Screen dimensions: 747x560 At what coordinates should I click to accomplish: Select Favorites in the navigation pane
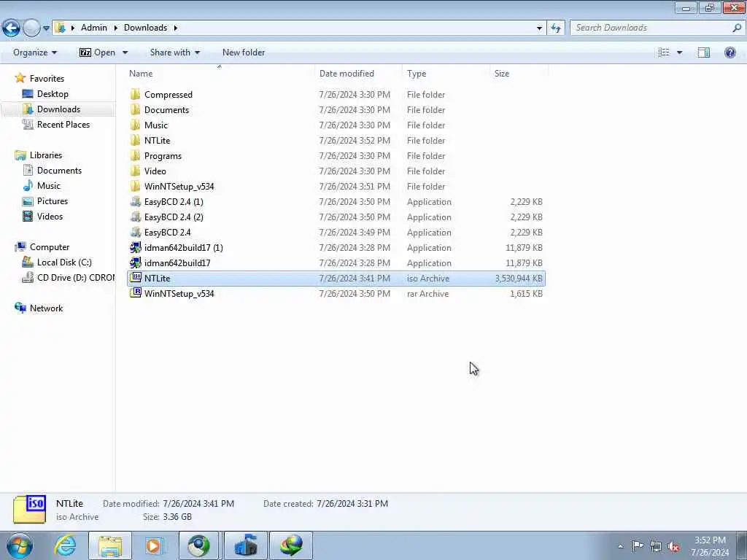click(47, 79)
